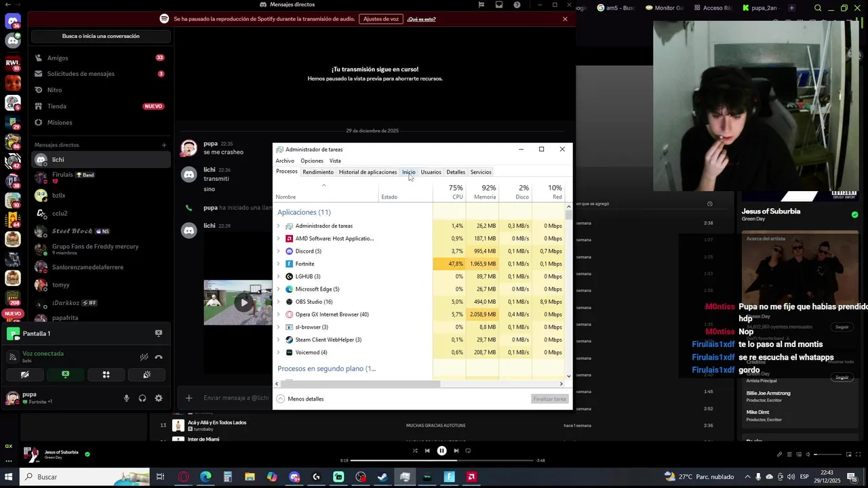Open the soundboard button in voice panel
The image size is (868, 488).
146,374
